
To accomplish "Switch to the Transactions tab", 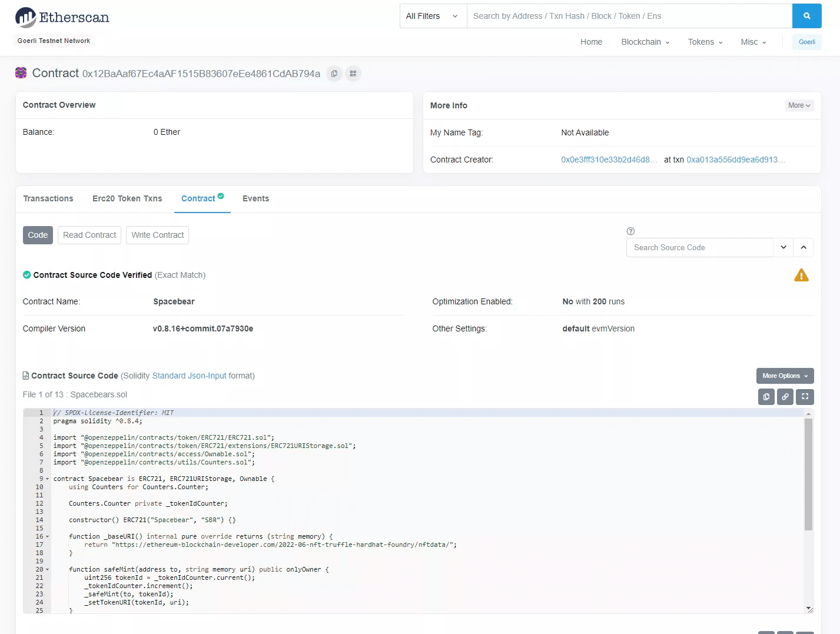I will pyautogui.click(x=48, y=198).
